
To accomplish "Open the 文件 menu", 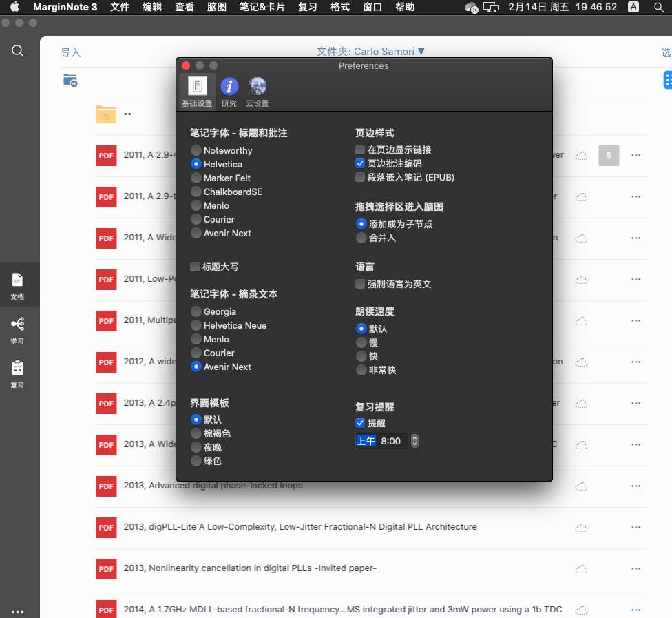I will 120,8.
